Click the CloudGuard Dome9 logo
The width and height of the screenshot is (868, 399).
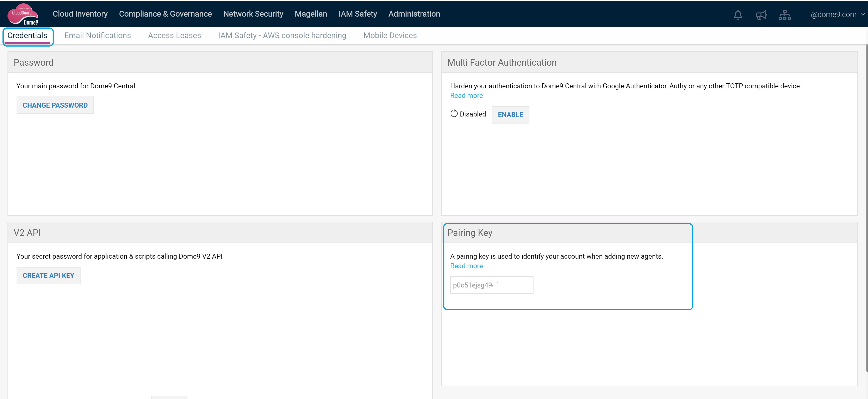pos(23,14)
